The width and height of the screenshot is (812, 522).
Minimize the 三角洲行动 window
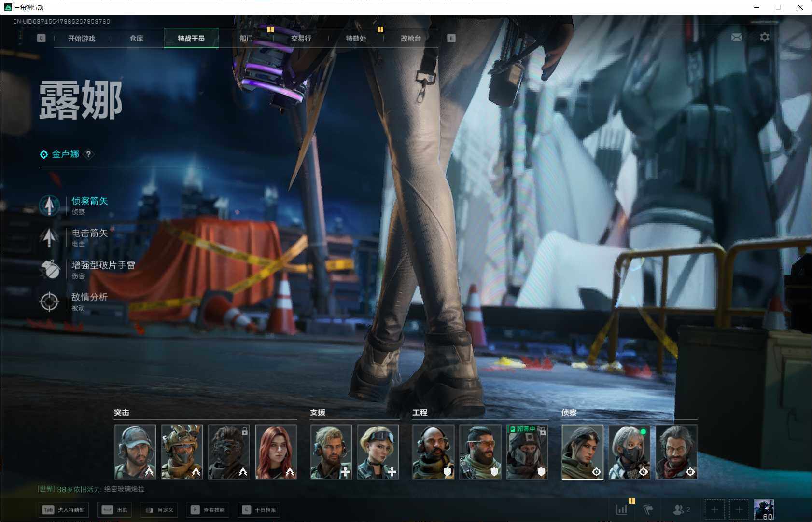pos(756,7)
